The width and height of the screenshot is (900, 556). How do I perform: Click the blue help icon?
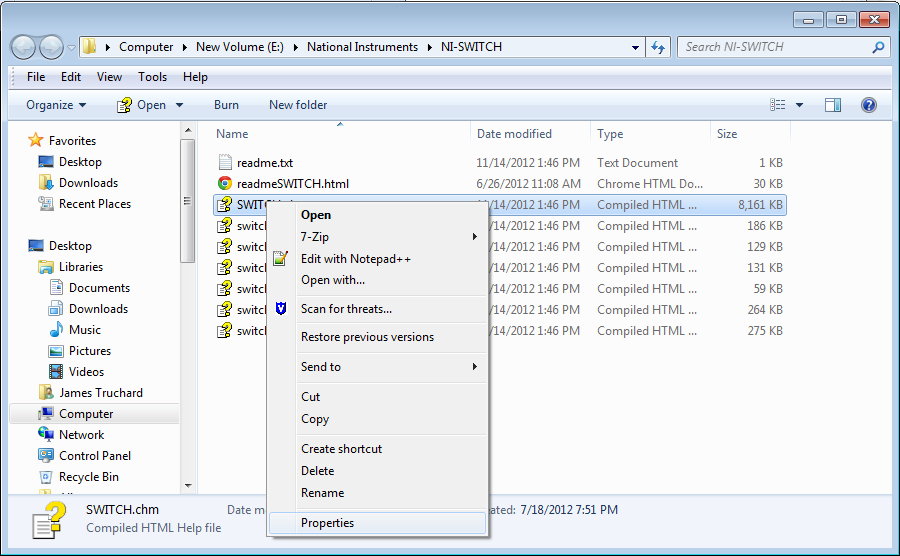868,105
